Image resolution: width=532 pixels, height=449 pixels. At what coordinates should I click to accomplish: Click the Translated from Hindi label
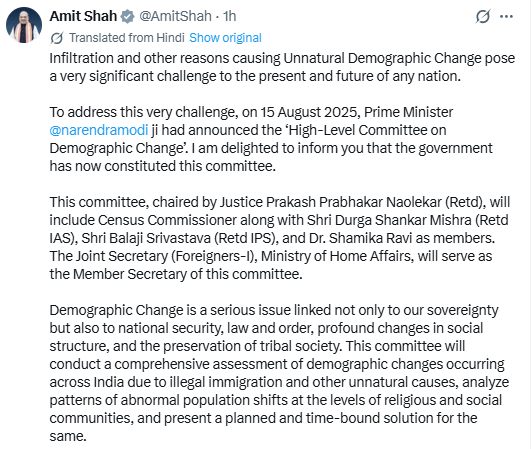(x=127, y=38)
